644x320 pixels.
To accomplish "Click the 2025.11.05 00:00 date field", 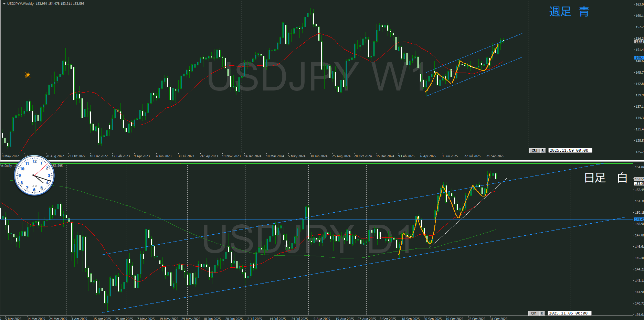I will pyautogui.click(x=569, y=313).
